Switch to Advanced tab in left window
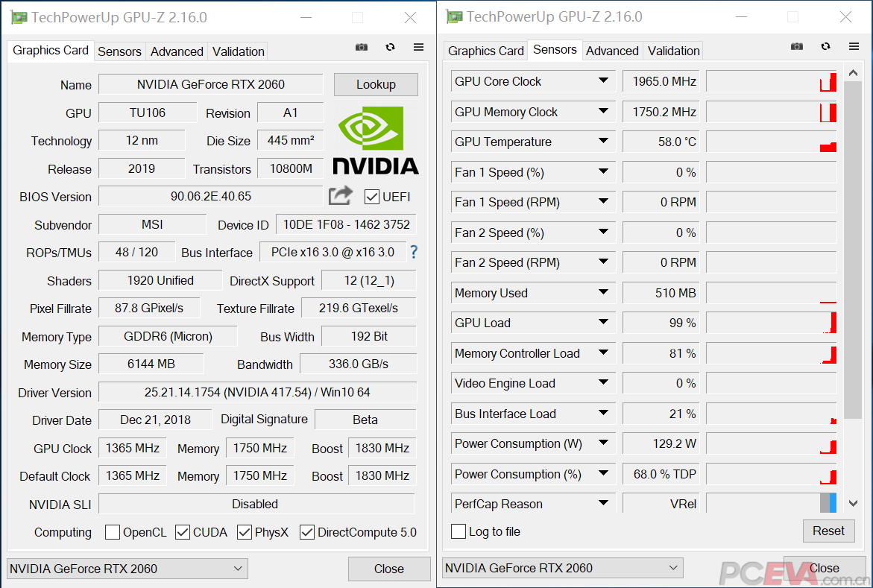This screenshot has height=588, width=873. 177,51
